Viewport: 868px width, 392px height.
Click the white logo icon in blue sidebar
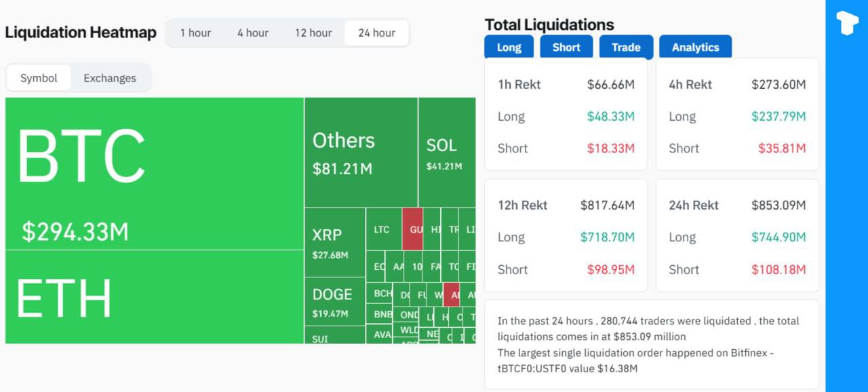point(847,23)
